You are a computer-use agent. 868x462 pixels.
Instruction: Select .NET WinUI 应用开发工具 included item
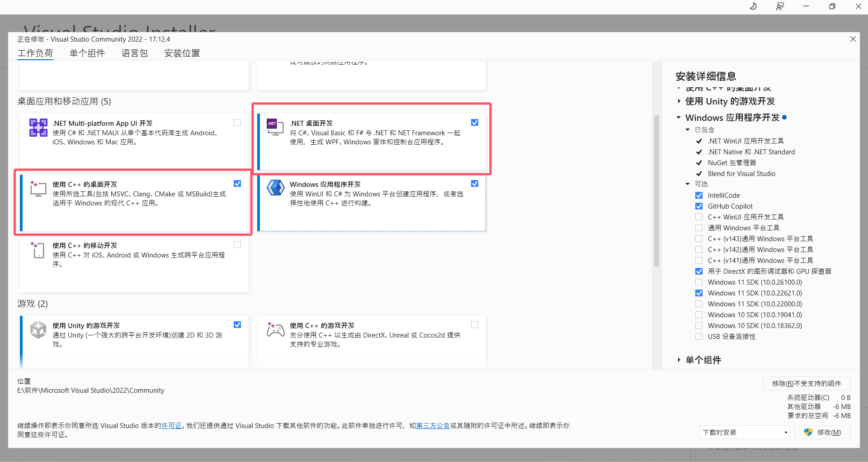pyautogui.click(x=746, y=141)
